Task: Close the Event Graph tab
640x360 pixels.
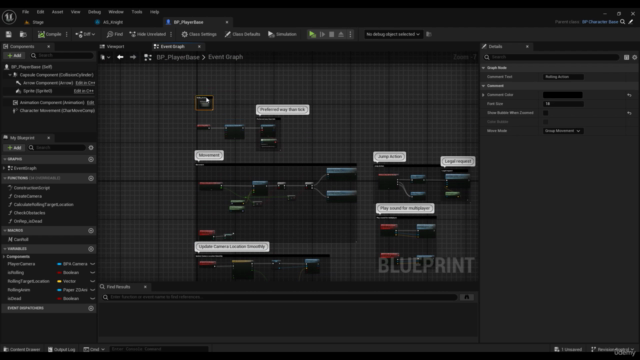Action: [x=199, y=47]
